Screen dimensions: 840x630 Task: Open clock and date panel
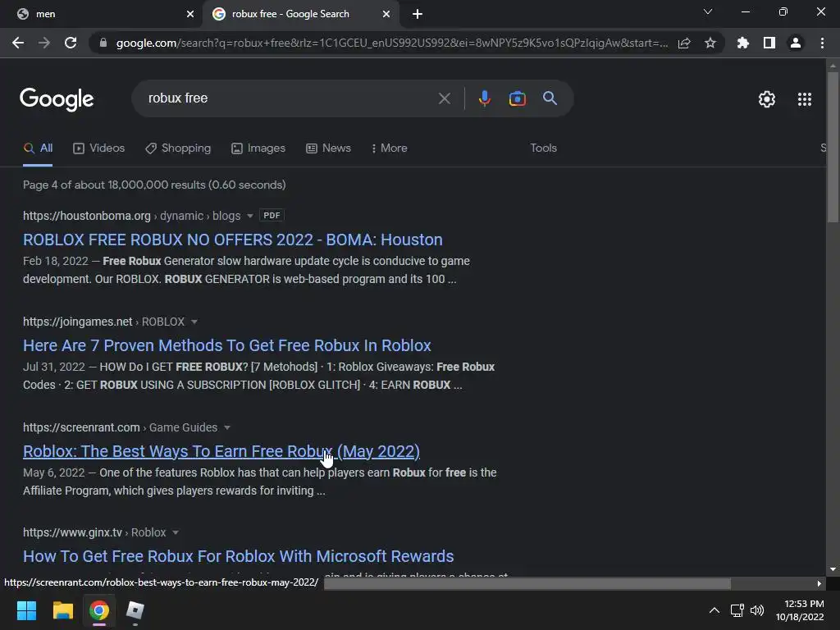[x=800, y=610]
